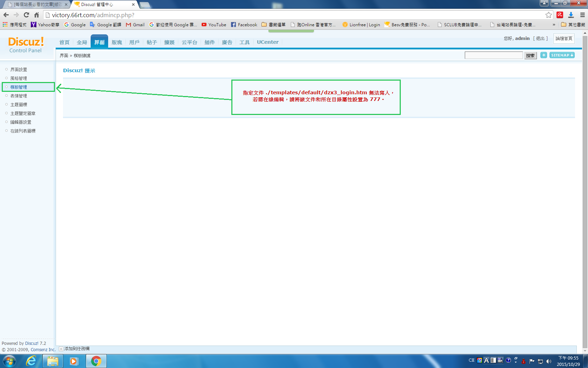Show more bookmarks via overflow chevron
This screenshot has width=588, height=368.
tap(554, 25)
